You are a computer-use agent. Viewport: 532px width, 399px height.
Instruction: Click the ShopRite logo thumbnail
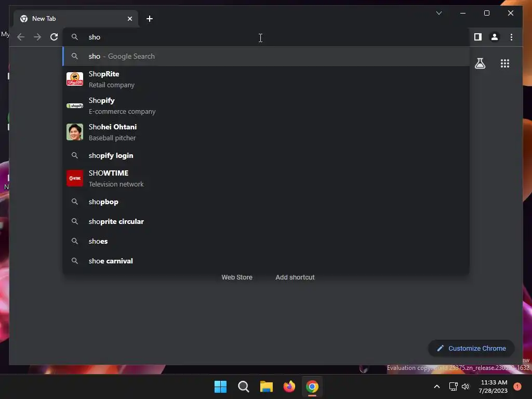(x=75, y=79)
